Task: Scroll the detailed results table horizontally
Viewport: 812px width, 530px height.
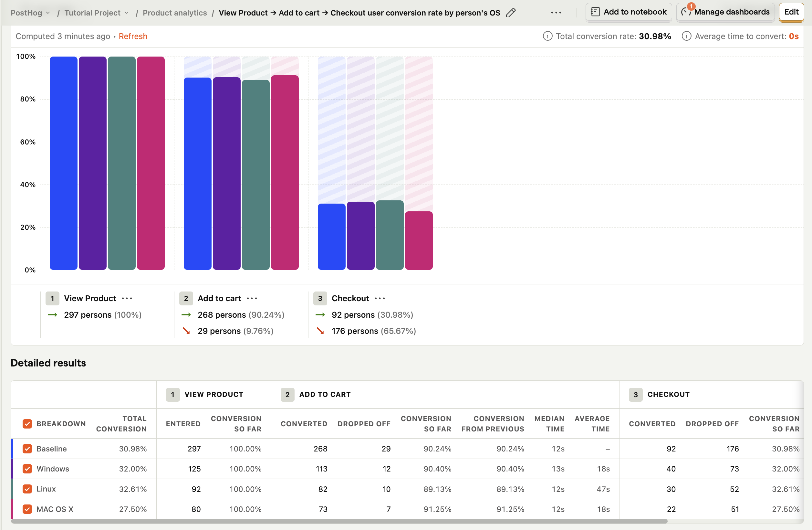Action: [405, 522]
